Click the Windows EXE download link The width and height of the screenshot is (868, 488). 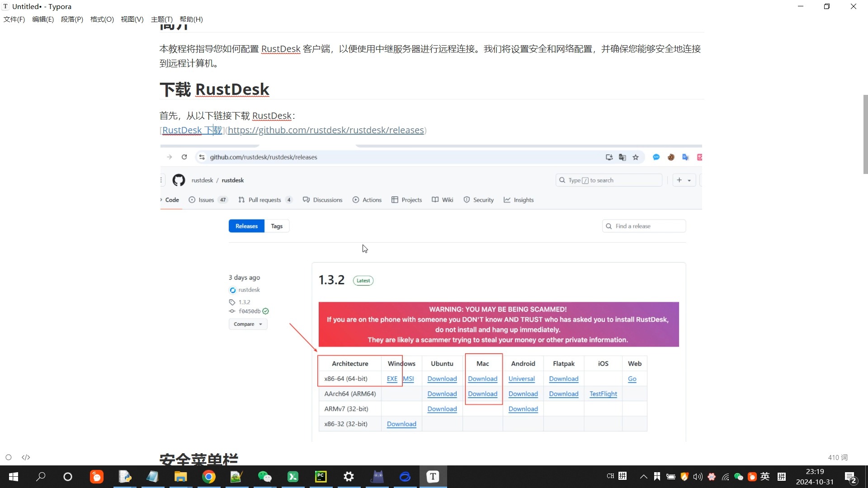tap(392, 379)
